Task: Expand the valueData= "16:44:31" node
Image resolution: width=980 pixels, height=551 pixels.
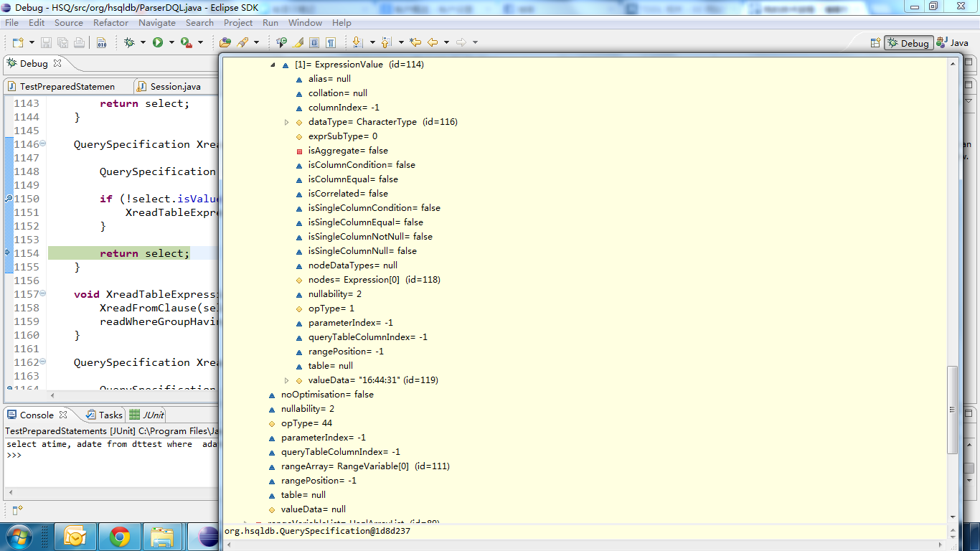Action: click(x=287, y=380)
